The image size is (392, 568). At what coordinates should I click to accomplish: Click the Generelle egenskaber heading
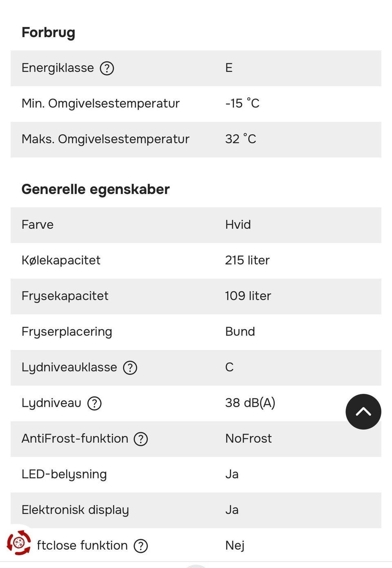[x=95, y=189]
